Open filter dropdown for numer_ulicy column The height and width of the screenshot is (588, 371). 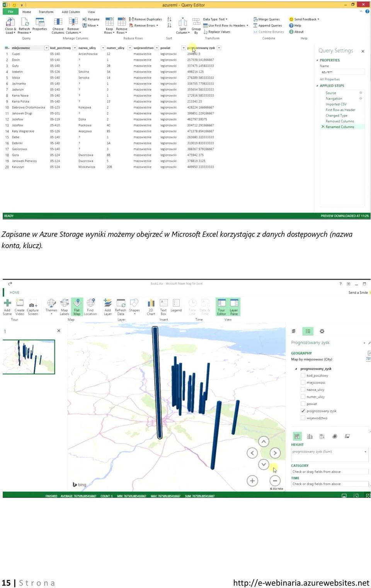[x=130, y=48]
